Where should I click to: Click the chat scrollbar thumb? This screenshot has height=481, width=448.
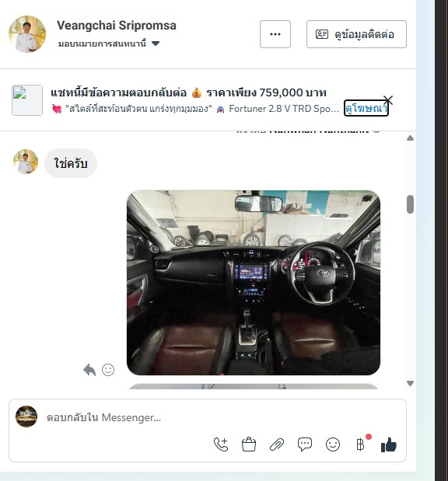pyautogui.click(x=410, y=204)
